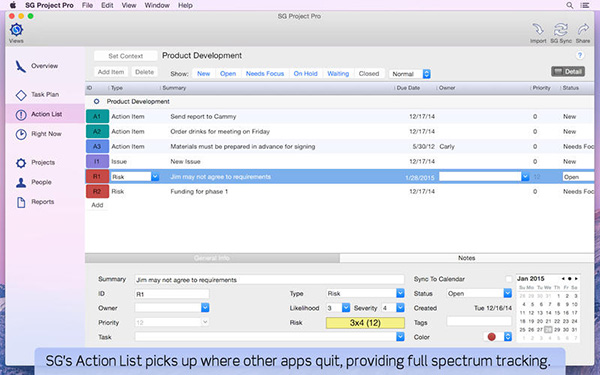Open the R1 row Type dropdown

coord(155,177)
